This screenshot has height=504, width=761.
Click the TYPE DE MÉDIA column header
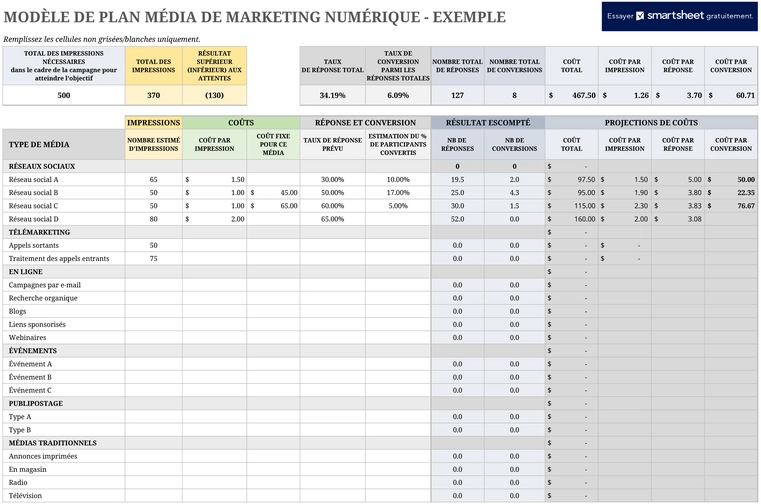click(64, 144)
